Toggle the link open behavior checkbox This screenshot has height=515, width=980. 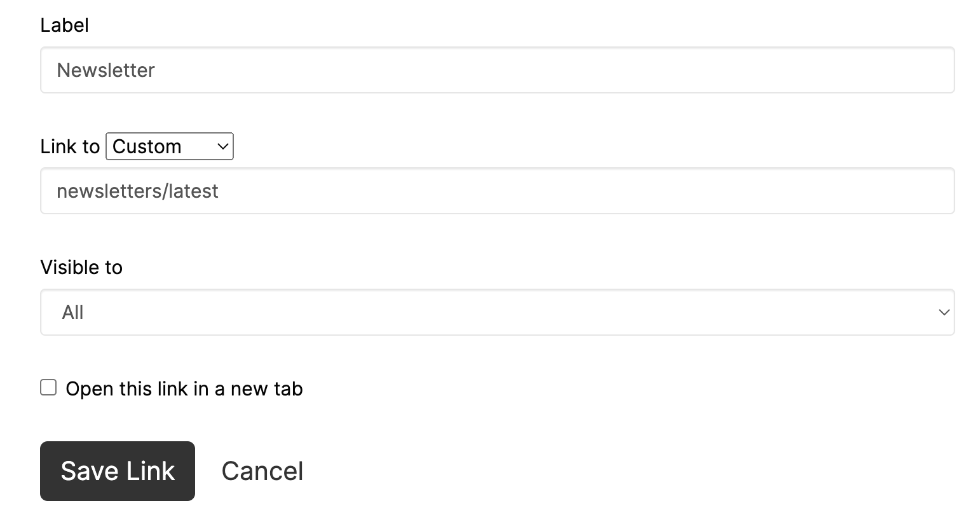click(x=48, y=387)
